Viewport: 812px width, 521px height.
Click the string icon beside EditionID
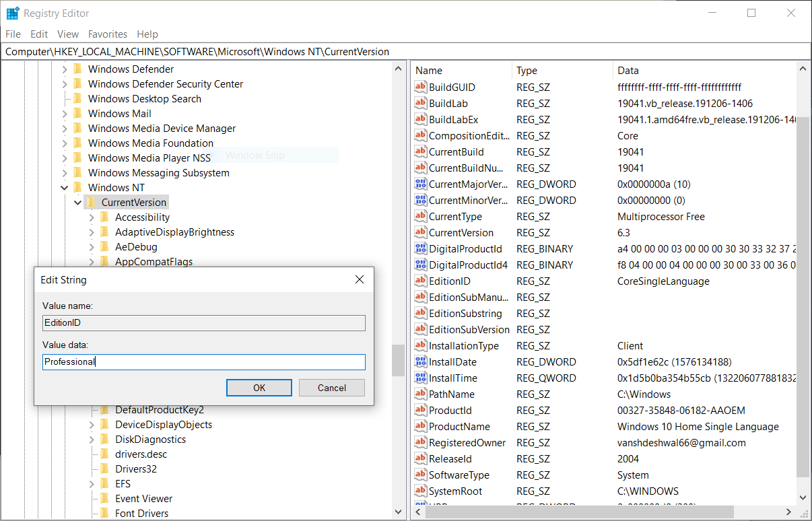tap(421, 281)
